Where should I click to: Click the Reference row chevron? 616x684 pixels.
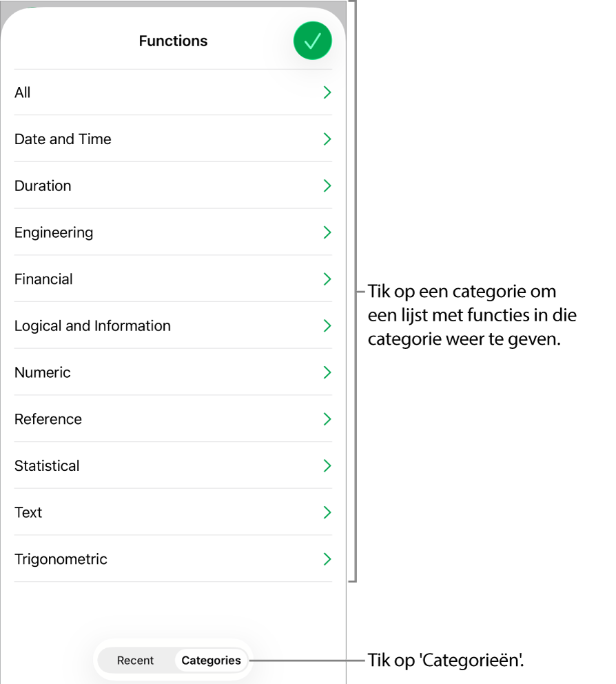point(327,419)
